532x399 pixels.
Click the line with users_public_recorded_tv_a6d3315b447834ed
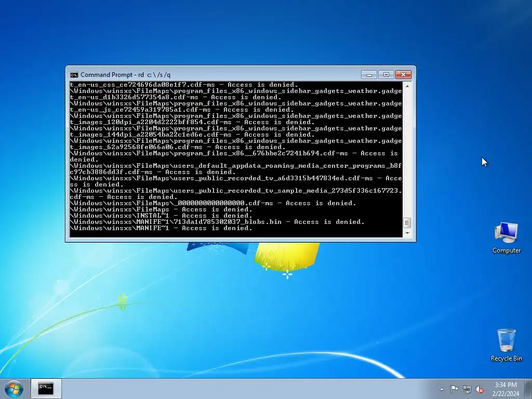(x=236, y=181)
